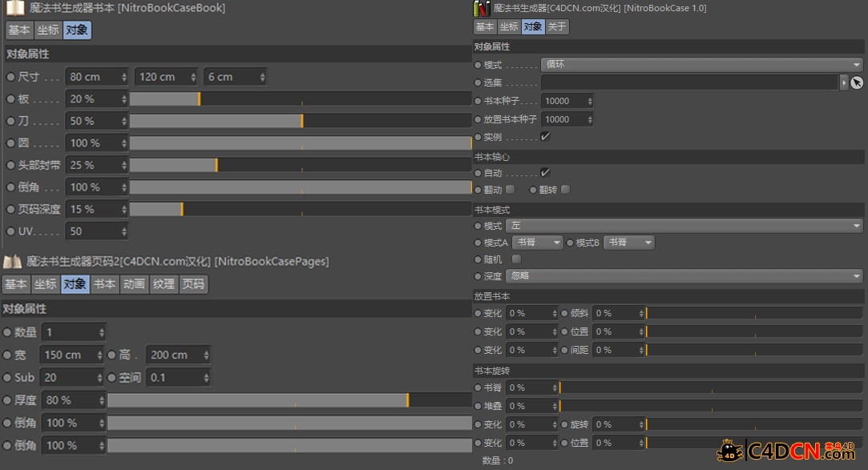Click the keyframe dot next to 选集
868x470 pixels.
[478, 82]
